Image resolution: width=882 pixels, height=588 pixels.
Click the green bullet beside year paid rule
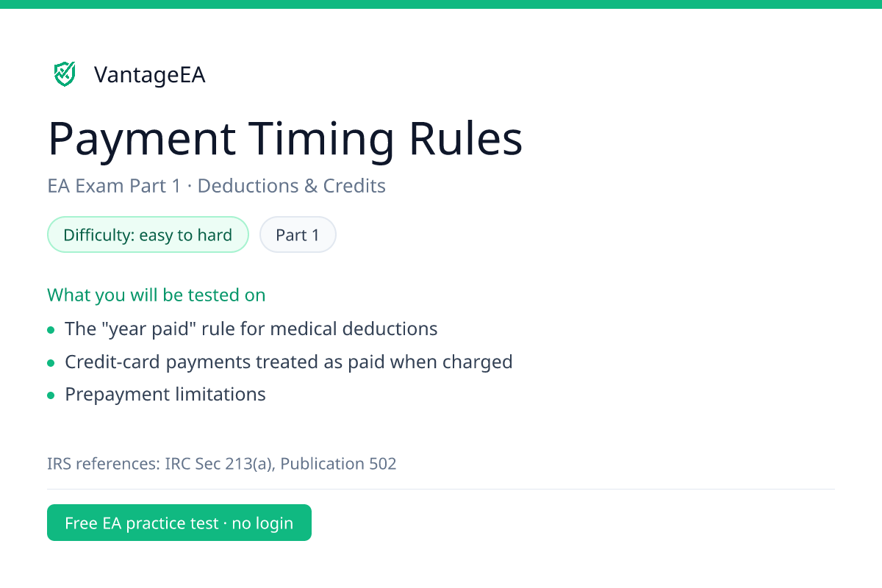[x=51, y=330]
